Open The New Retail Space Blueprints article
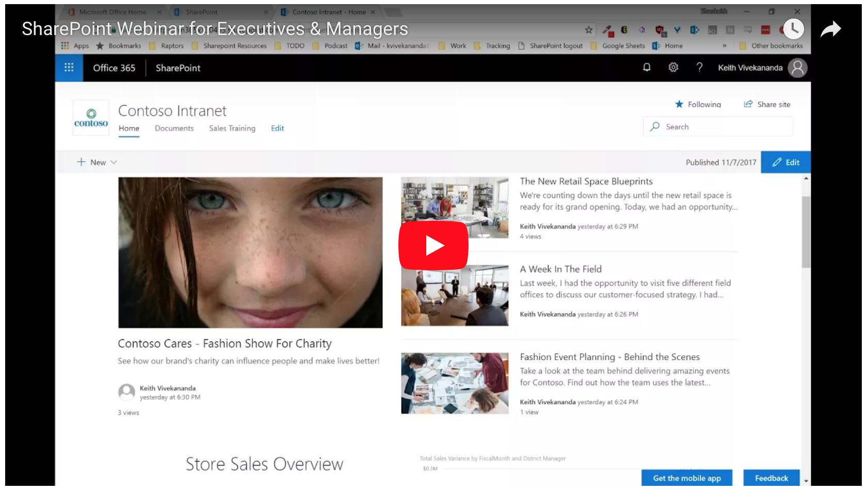868x491 pixels. 586,182
